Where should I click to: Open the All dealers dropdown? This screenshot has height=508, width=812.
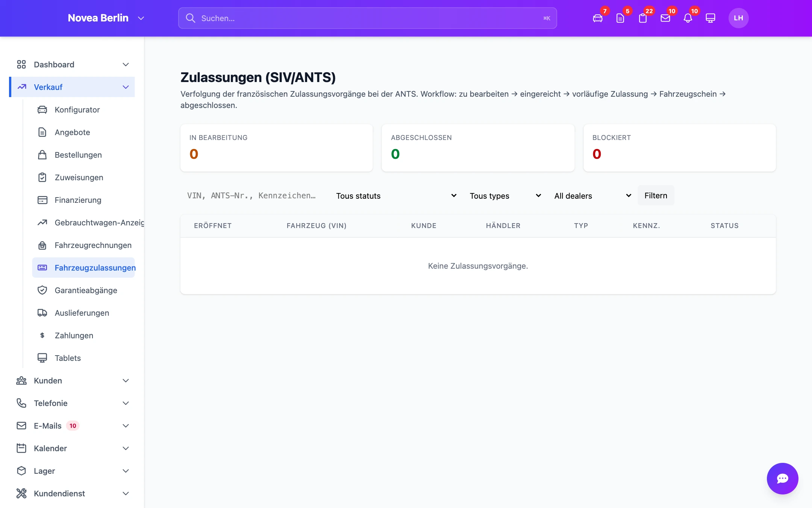click(592, 196)
